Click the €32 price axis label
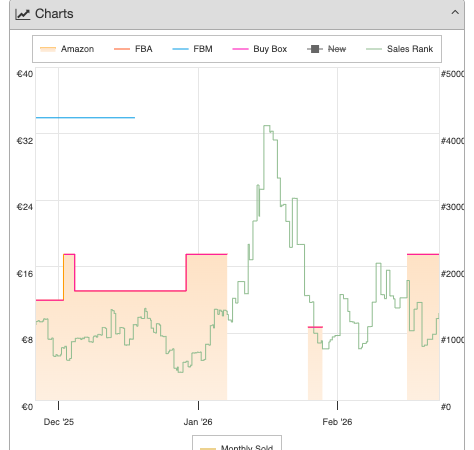 (25, 141)
